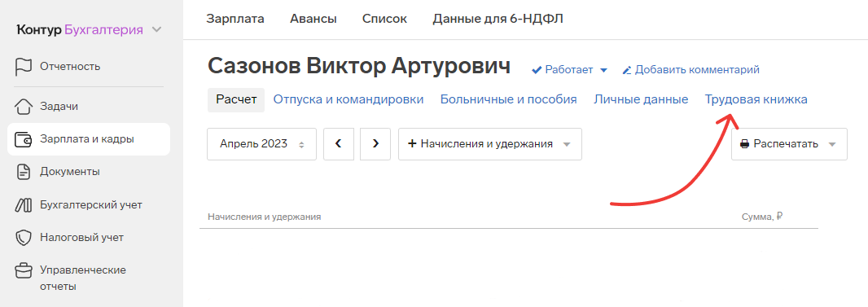Open the Распечатать dropdown arrow
This screenshot has width=868, height=307.
click(x=832, y=144)
